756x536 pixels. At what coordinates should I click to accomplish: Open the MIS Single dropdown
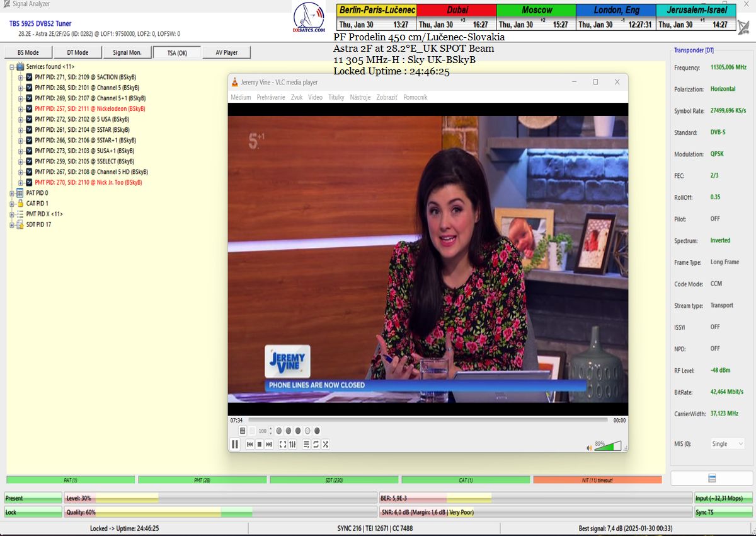pyautogui.click(x=727, y=444)
